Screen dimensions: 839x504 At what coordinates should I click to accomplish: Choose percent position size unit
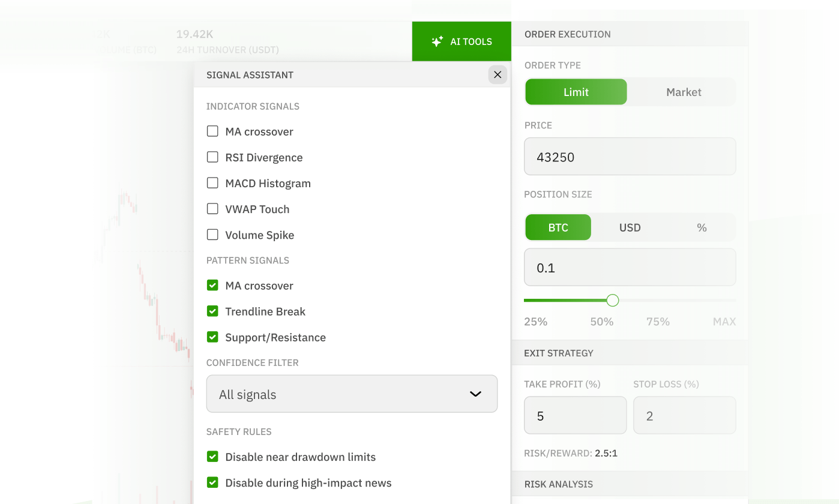pos(702,227)
